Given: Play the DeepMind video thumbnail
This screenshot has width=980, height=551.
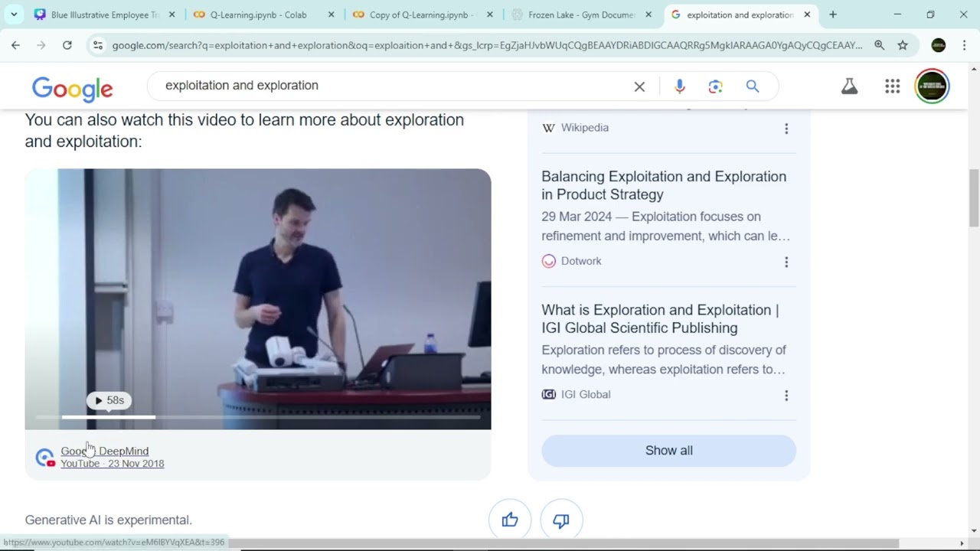Looking at the screenshot, I should (x=258, y=298).
